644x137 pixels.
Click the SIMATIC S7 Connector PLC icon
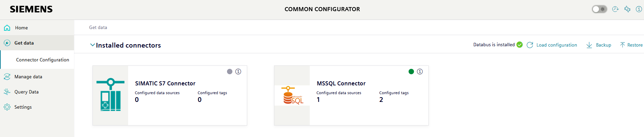[110, 95]
